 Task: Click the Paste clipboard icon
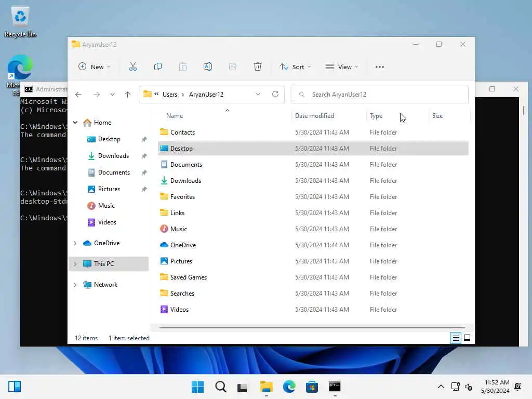(183, 67)
